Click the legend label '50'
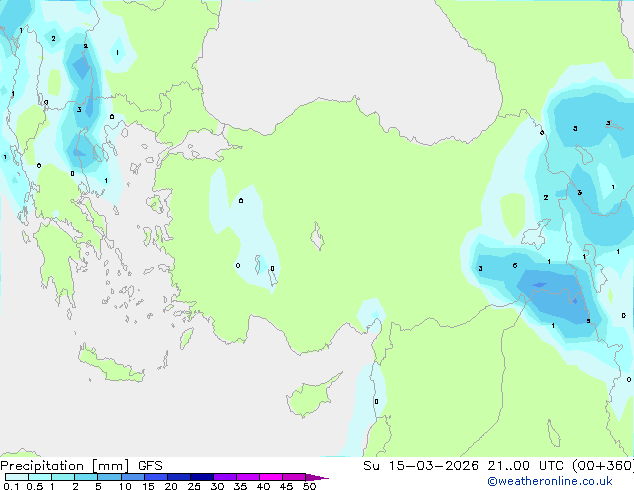The height and width of the screenshot is (490, 634). 309,486
